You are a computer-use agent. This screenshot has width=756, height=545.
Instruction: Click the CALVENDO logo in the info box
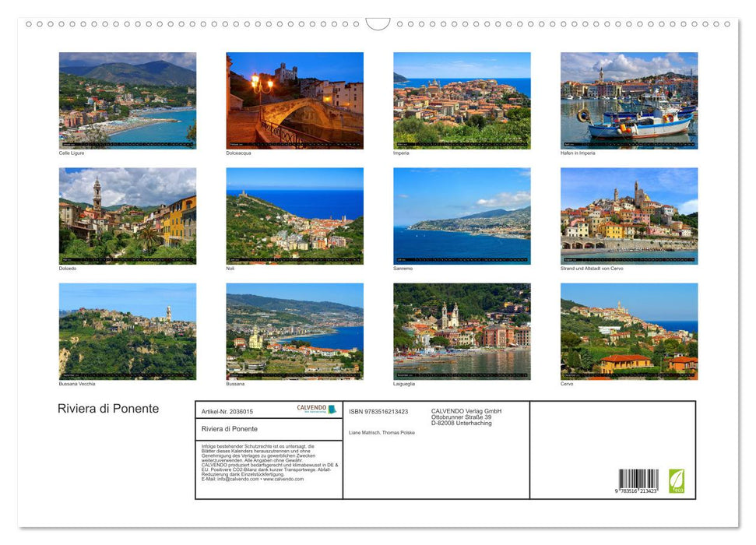(x=310, y=408)
